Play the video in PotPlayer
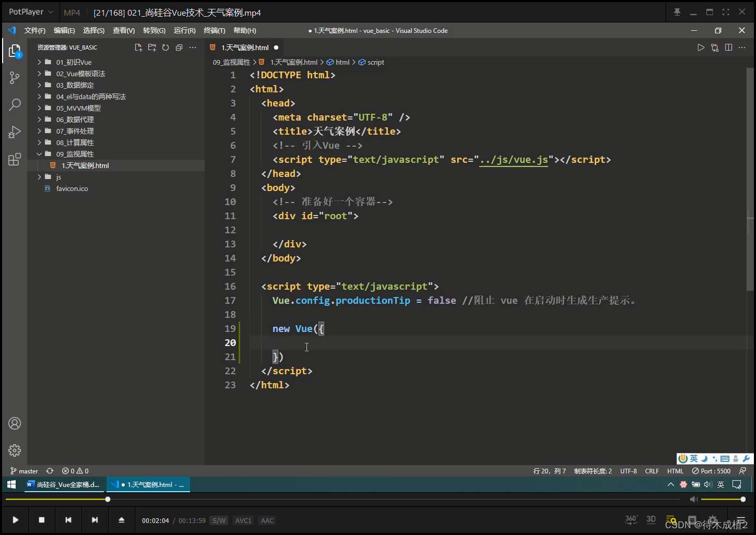756x535 pixels. coord(16,520)
